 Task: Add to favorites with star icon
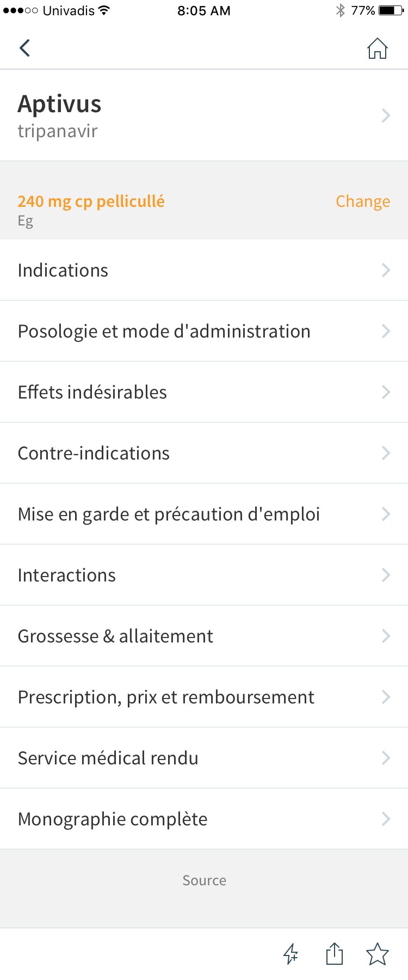pyautogui.click(x=377, y=954)
